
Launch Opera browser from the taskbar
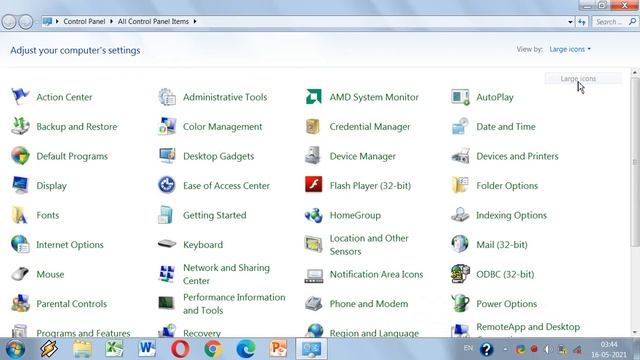click(180, 349)
